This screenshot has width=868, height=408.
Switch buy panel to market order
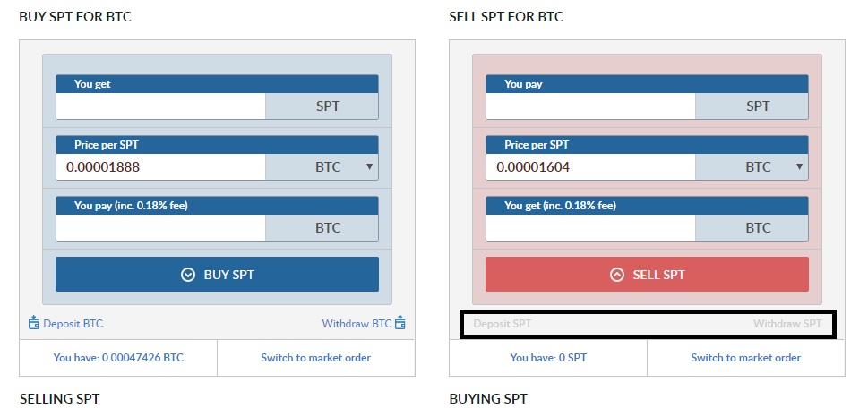click(316, 358)
